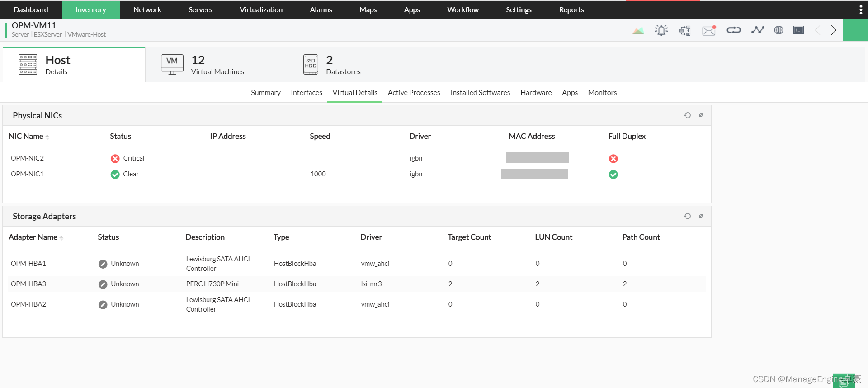The height and width of the screenshot is (388, 868).
Task: Open the Virtualization menu
Action: point(261,9)
